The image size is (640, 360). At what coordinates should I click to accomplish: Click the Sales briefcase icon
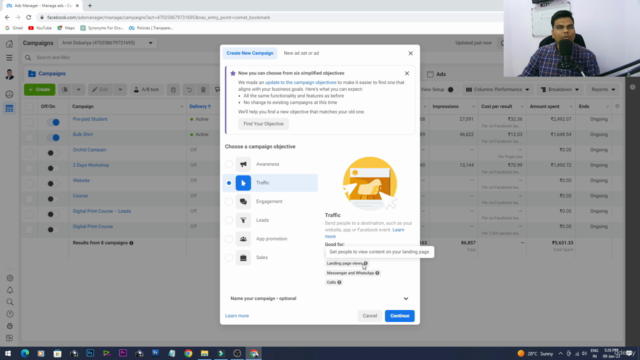[x=243, y=258]
